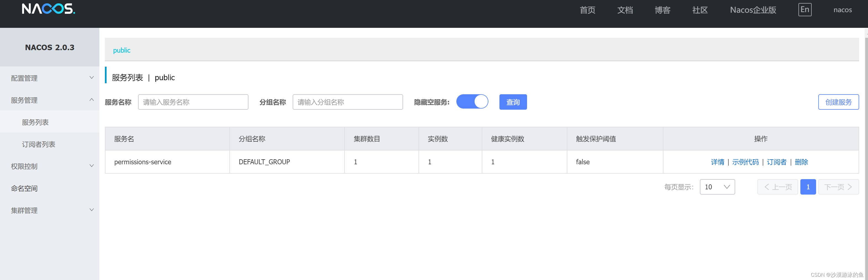Click the DEFAULT_GROUP cell
The image size is (868, 280).
pyautogui.click(x=287, y=162)
